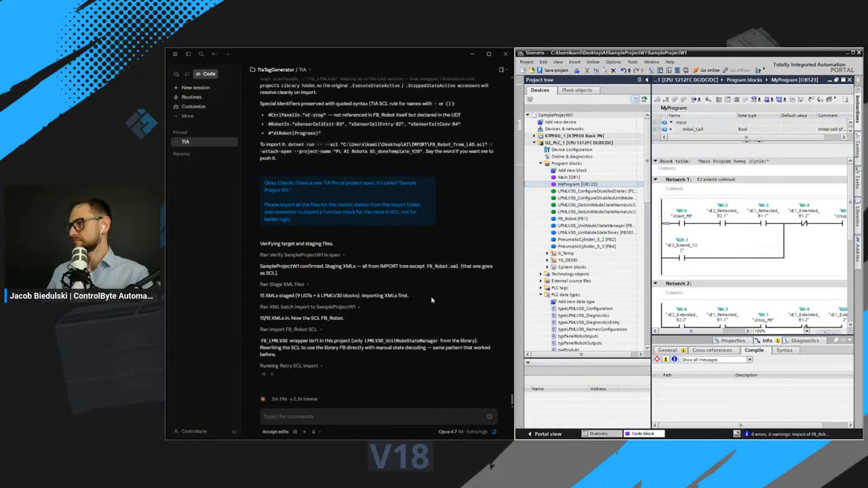Collapse the G2_PLC_1 device node

(534, 142)
